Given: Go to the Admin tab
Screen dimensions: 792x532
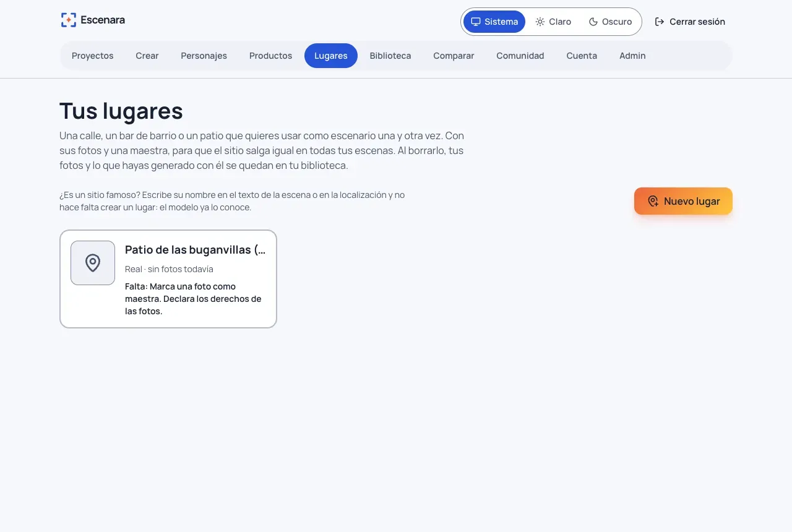Looking at the screenshot, I should tap(632, 56).
